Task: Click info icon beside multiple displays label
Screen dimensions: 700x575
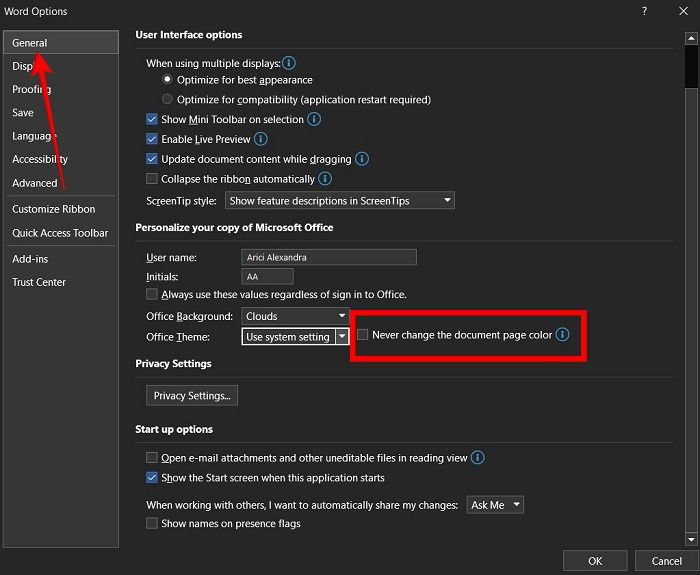Action: [289, 63]
